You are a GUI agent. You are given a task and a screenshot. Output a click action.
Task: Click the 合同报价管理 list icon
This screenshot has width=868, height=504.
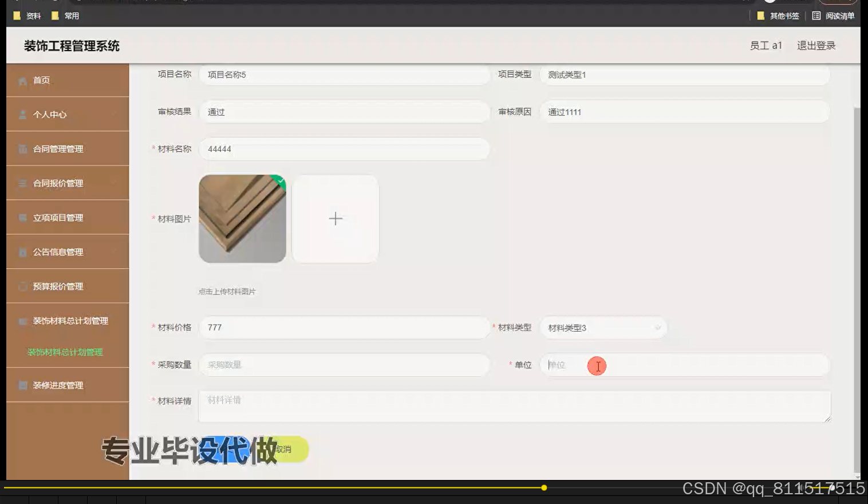(22, 183)
